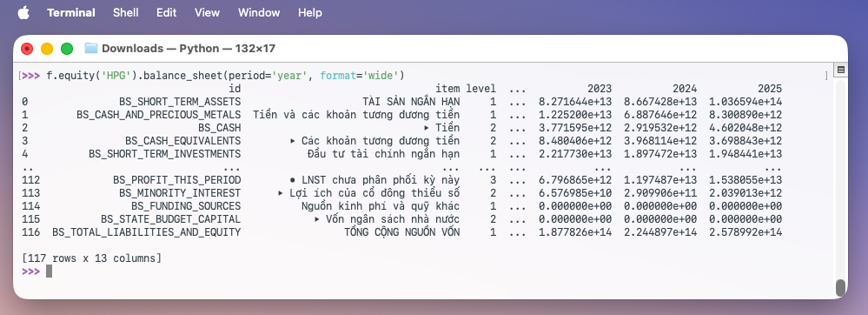Click the '2024' column header

coord(685,89)
